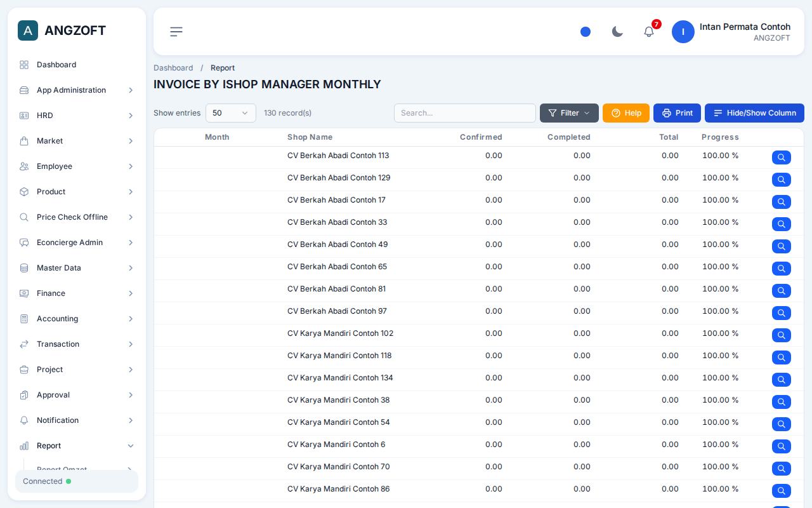812x508 pixels.
Task: View details for CV Karya Mandiri Contoh 134
Action: pyautogui.click(x=782, y=380)
